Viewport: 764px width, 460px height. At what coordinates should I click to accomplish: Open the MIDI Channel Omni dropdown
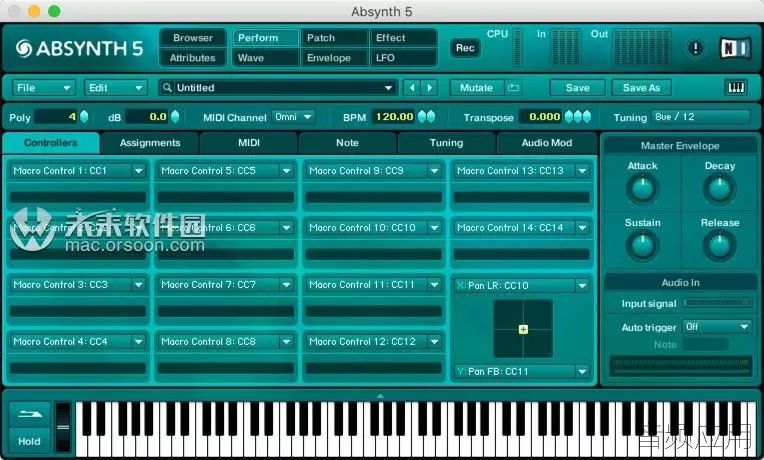[293, 117]
